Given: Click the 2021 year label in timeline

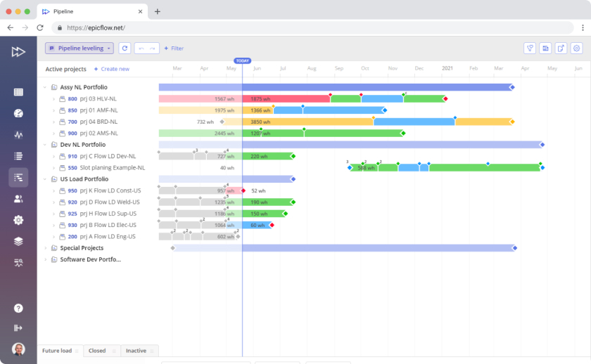Looking at the screenshot, I should pos(447,68).
